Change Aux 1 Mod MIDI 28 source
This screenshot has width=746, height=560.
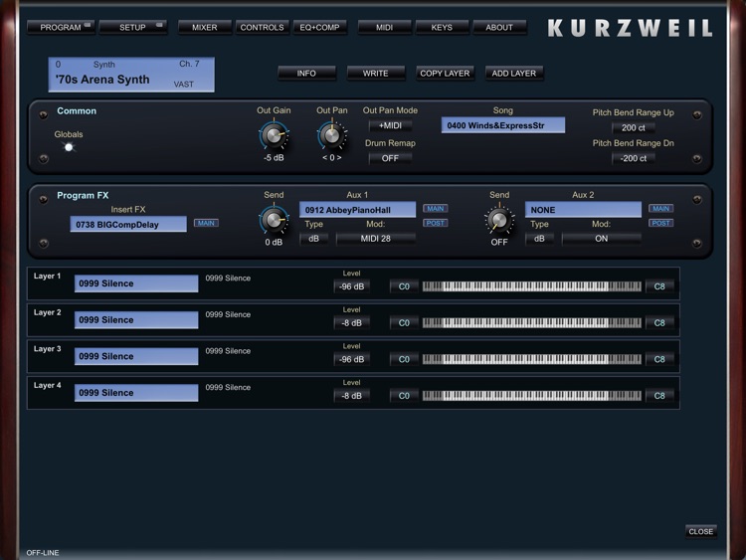375,239
